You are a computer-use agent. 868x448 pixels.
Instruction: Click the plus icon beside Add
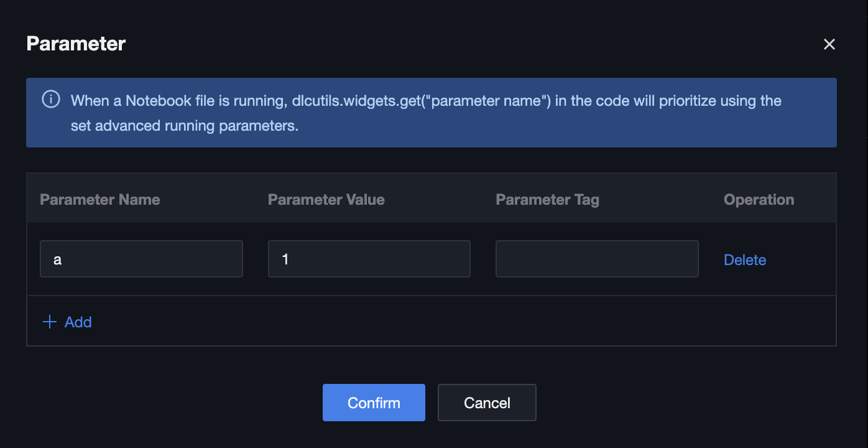(49, 322)
